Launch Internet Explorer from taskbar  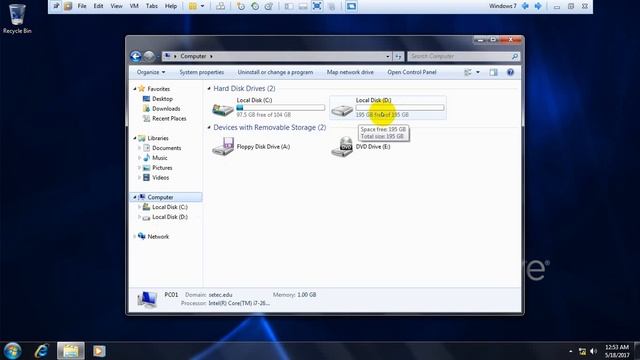[x=42, y=351]
